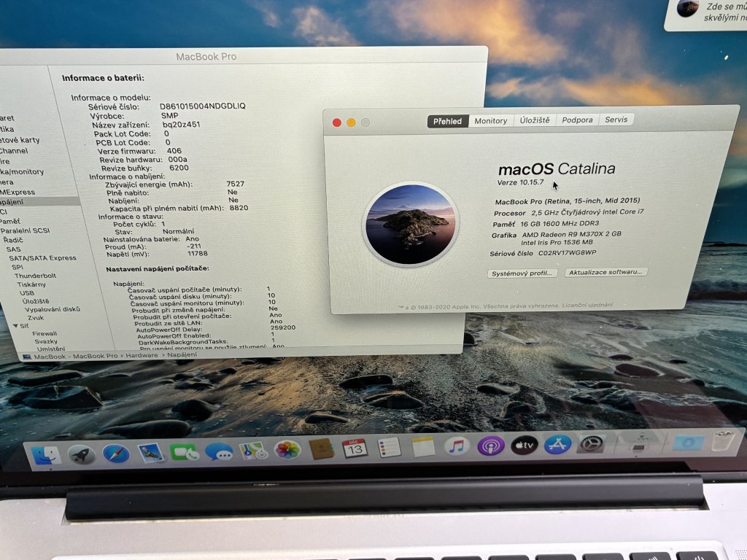Viewport: 747px width, 560px height.
Task: Open FaceTime from the Dock
Action: [185, 452]
